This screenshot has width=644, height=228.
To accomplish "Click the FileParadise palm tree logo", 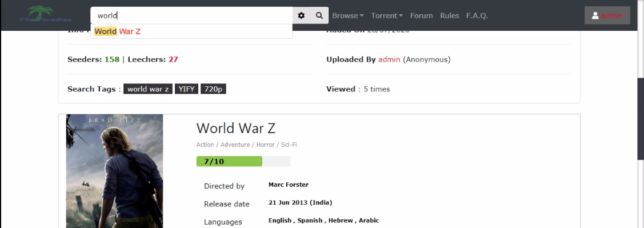I will (x=45, y=14).
